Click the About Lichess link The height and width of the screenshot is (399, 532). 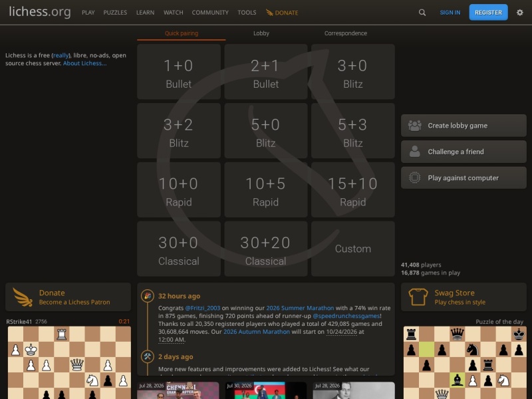[85, 63]
